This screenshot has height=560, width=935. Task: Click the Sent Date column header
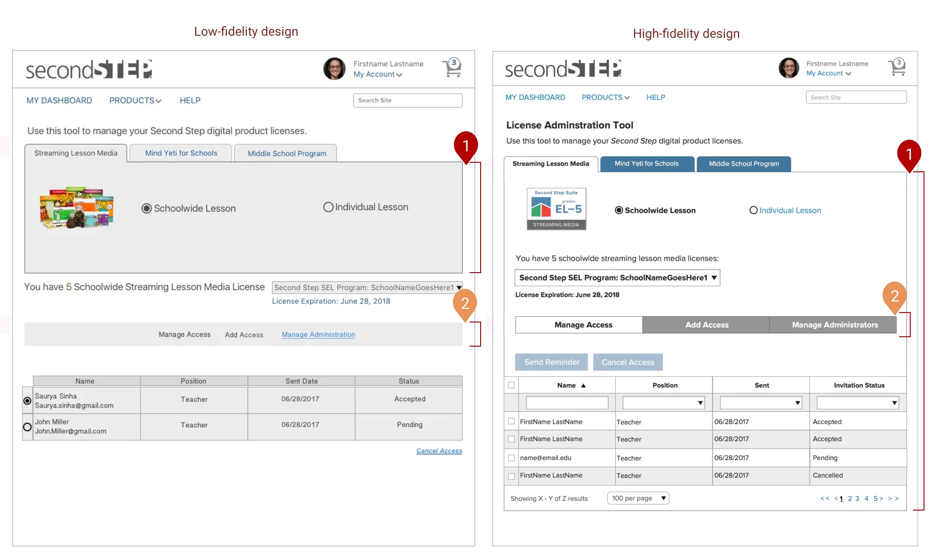[x=302, y=381]
